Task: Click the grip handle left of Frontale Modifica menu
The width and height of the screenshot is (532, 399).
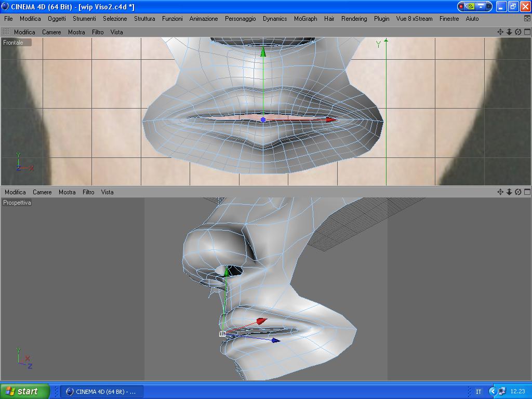Action: 6,32
